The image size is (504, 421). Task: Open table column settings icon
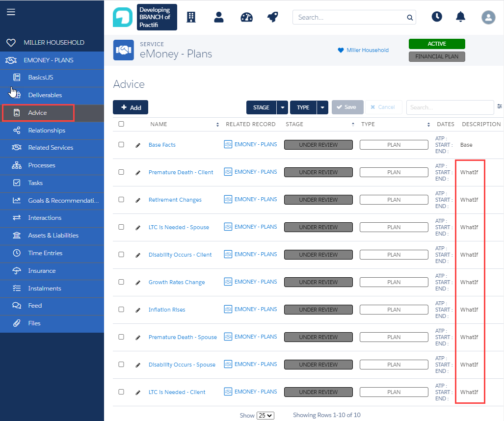[x=500, y=106]
